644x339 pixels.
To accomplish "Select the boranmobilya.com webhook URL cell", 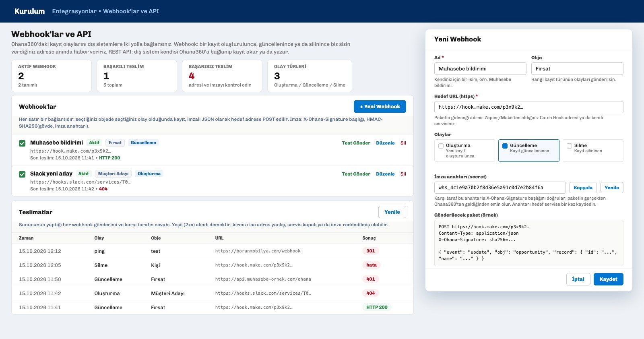I will pyautogui.click(x=258, y=251).
